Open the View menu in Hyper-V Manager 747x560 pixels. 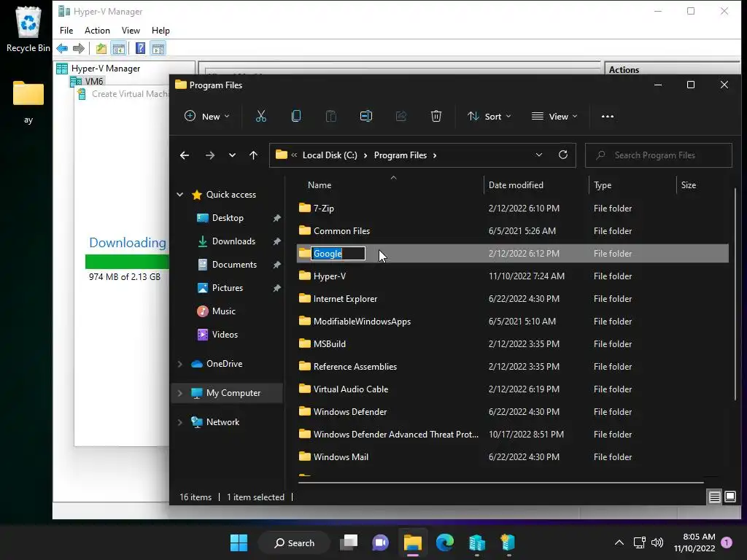(131, 31)
